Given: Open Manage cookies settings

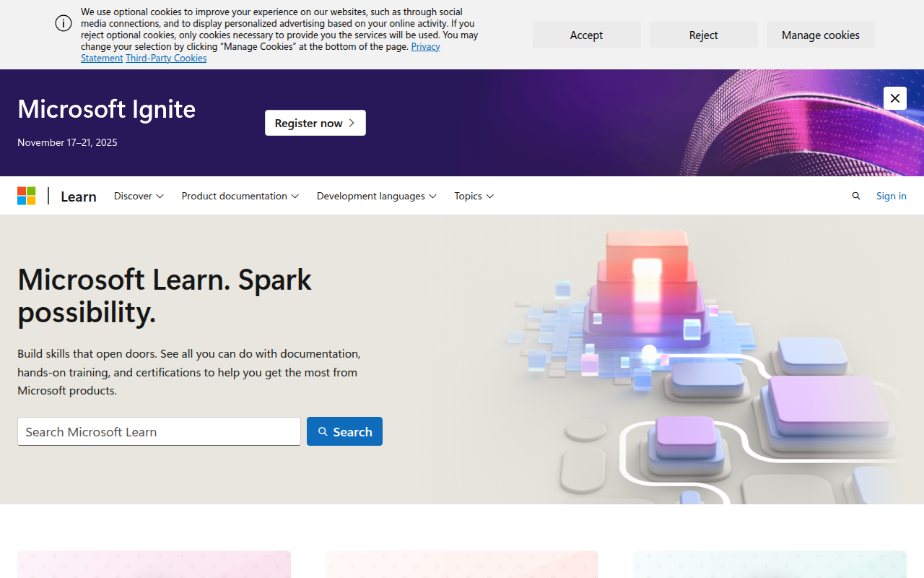Looking at the screenshot, I should (x=820, y=35).
